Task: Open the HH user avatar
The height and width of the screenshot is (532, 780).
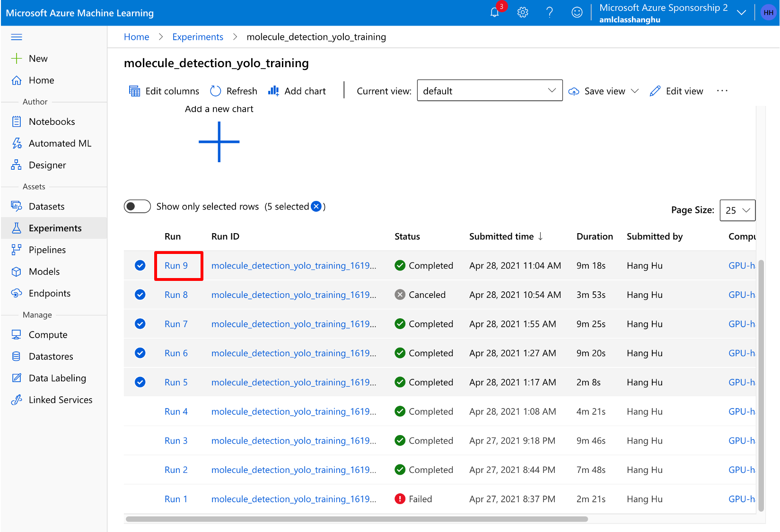Action: pyautogui.click(x=768, y=13)
